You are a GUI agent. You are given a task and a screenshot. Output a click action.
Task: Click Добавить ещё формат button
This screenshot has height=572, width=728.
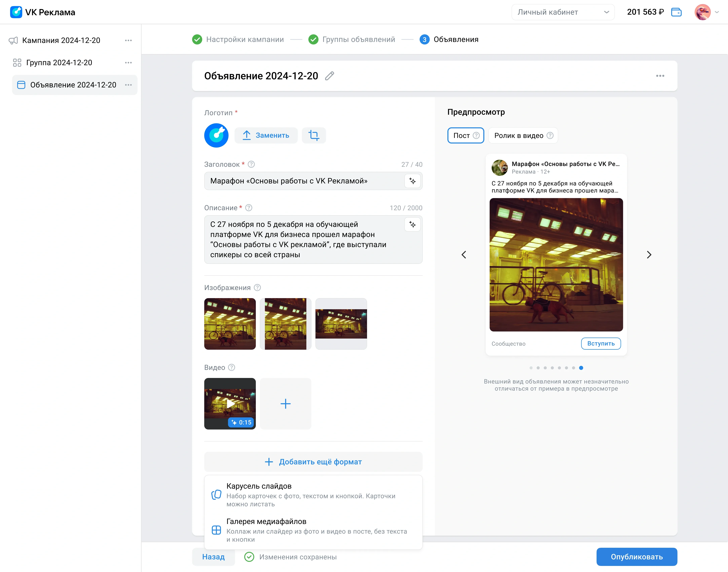(x=313, y=462)
